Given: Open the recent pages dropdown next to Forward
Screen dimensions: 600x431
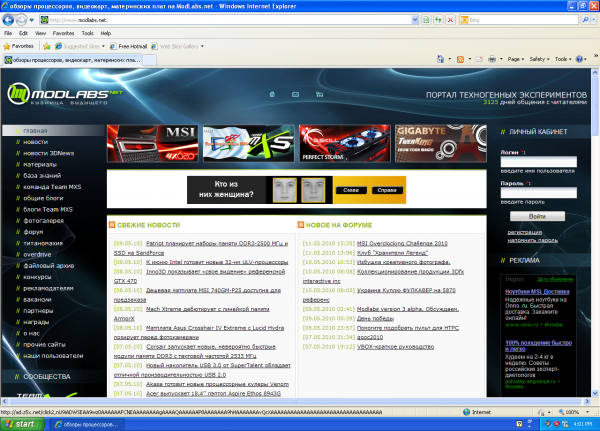Looking at the screenshot, I should (x=32, y=20).
